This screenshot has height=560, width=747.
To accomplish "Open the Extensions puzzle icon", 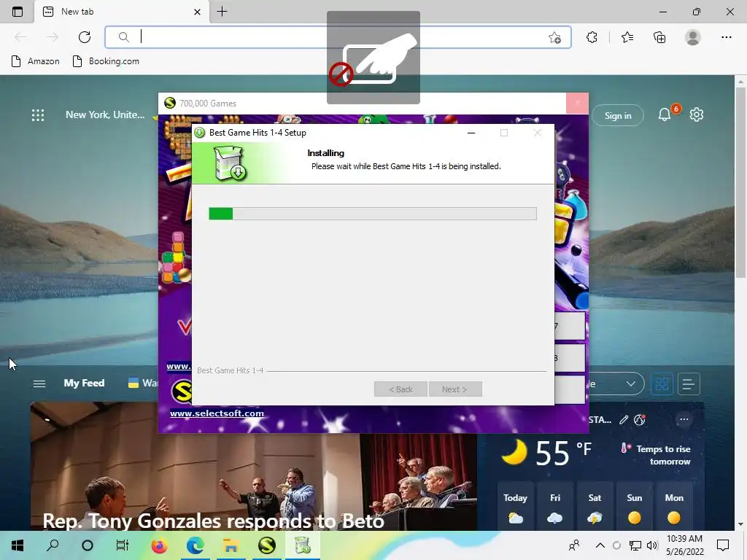I will tap(592, 37).
